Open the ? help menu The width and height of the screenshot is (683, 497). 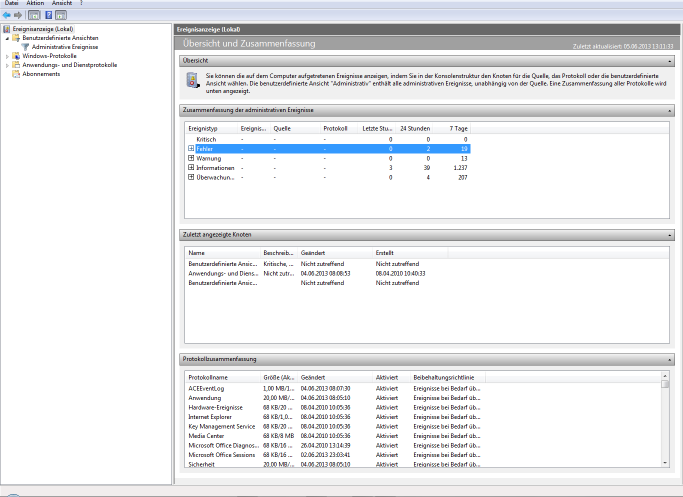[81, 3]
